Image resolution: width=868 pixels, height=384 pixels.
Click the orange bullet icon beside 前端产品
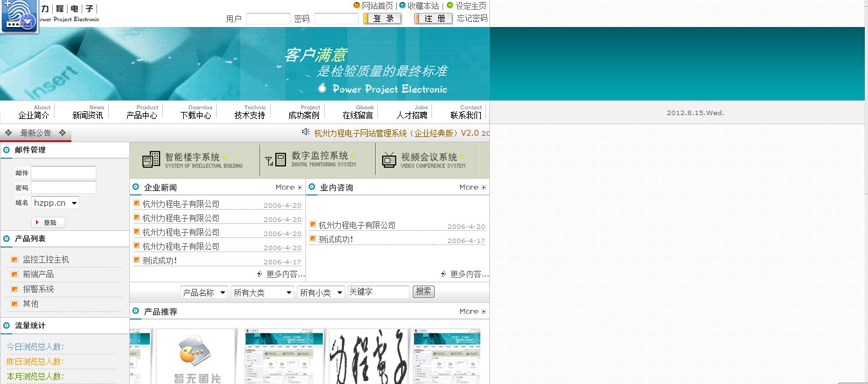(15, 274)
